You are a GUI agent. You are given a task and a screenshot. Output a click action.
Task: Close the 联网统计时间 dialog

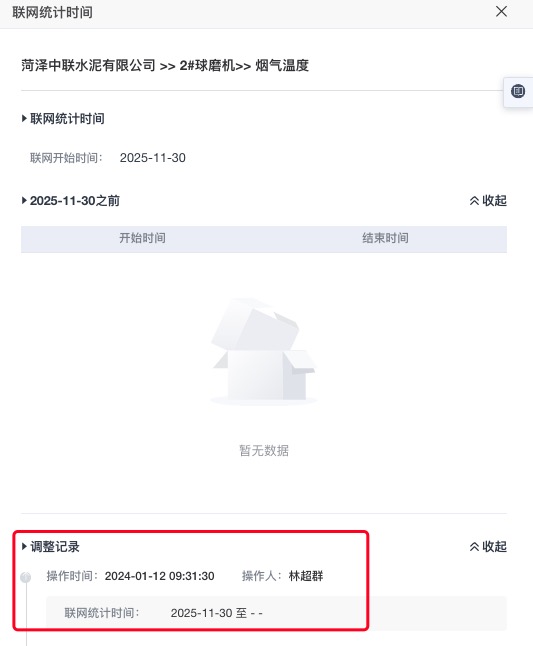[x=501, y=12]
